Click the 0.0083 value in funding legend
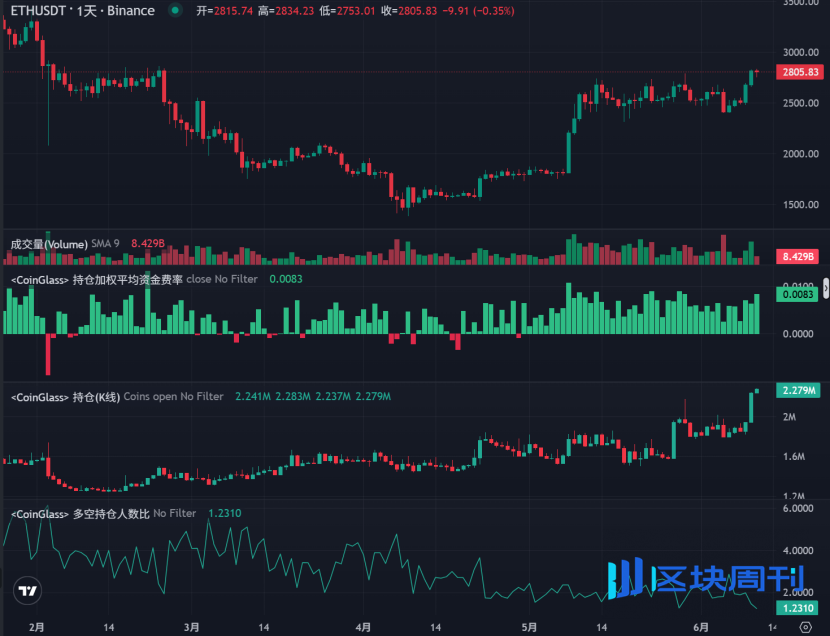This screenshot has width=830, height=636. pyautogui.click(x=286, y=279)
